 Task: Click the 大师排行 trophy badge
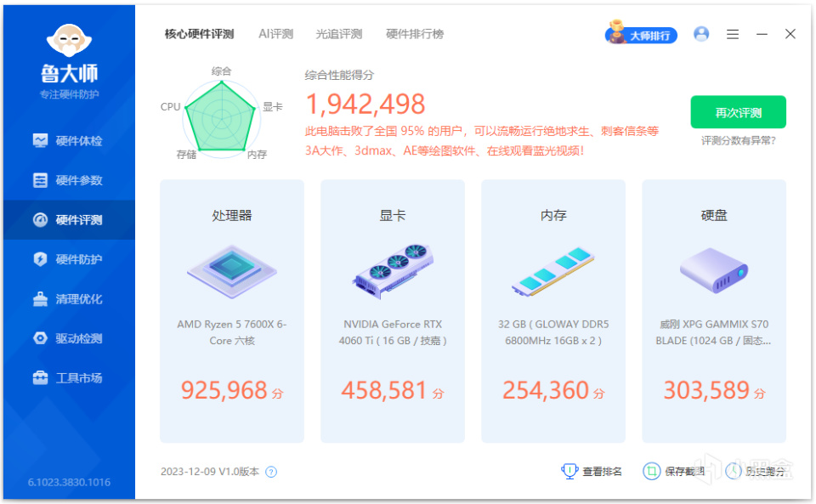point(641,34)
